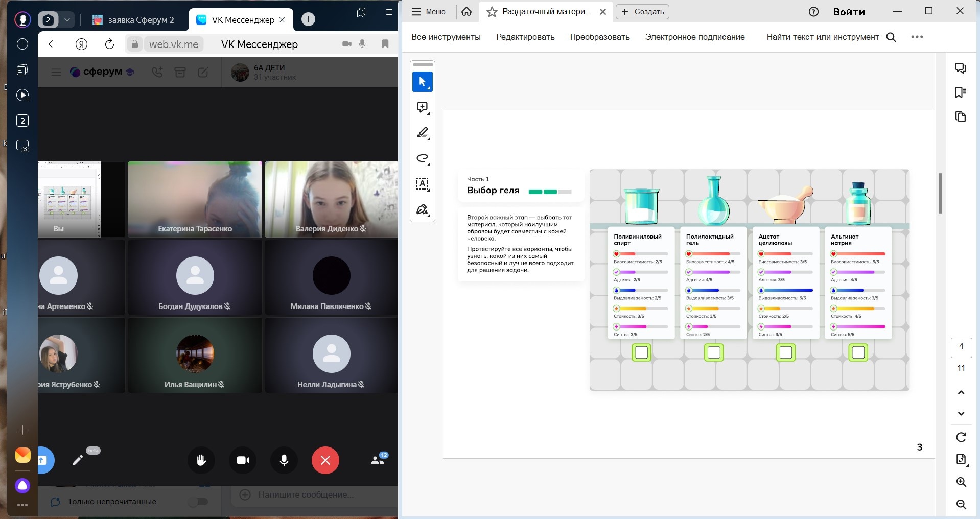Click the search magnifier icon
Viewport: 980px width, 519px height.
click(x=891, y=37)
